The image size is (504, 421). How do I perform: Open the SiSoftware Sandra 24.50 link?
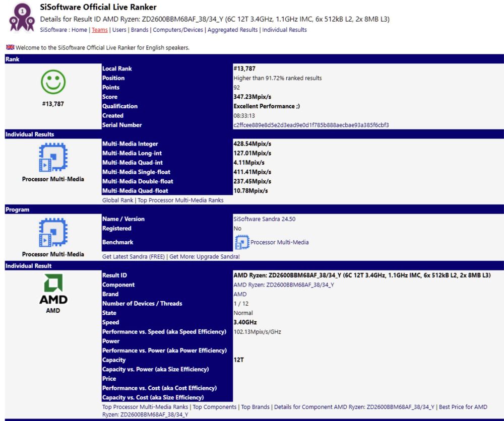[x=265, y=219]
